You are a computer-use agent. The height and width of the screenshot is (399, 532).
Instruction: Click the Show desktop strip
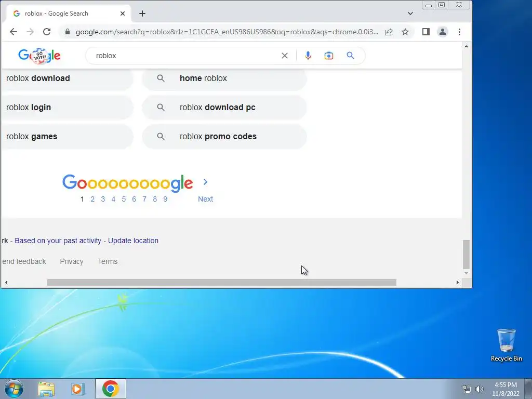pyautogui.click(x=528, y=389)
